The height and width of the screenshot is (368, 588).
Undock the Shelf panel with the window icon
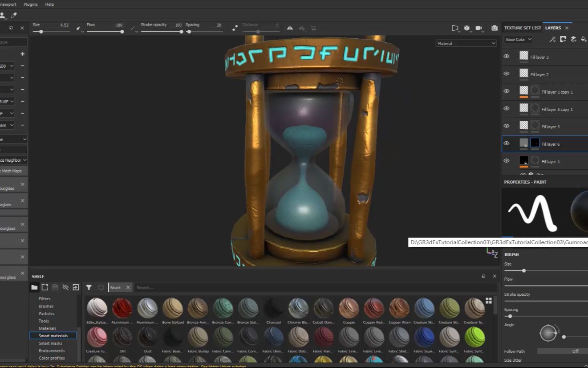pyautogui.click(x=483, y=276)
